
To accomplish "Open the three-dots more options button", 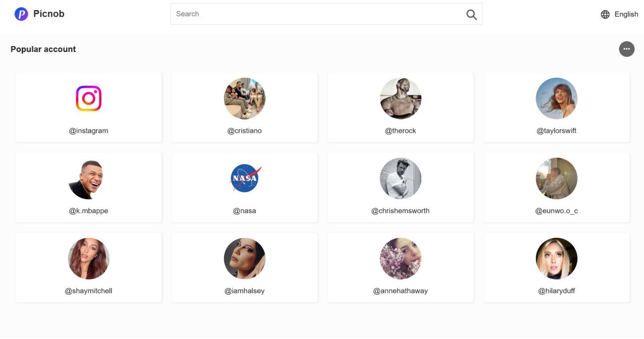I will (x=626, y=49).
